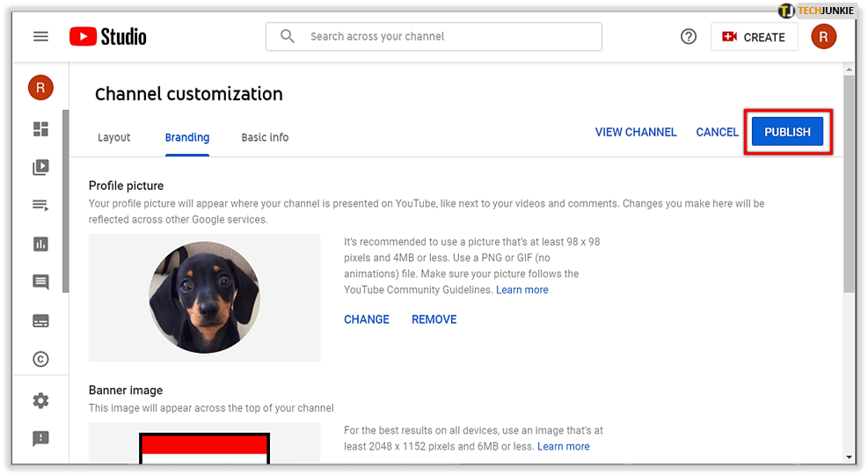Click the main vertical scrollbar thumb
868x476 pixels.
pyautogui.click(x=850, y=184)
